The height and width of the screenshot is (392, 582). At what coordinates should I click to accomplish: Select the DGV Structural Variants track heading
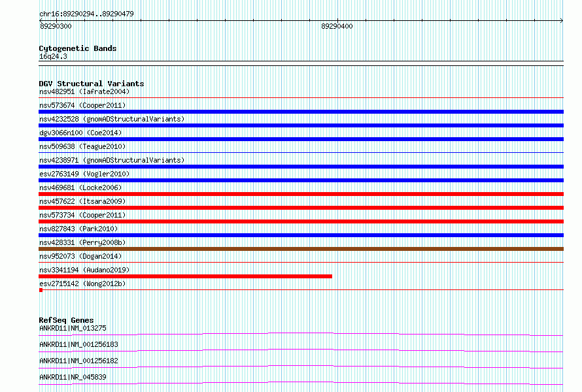pyautogui.click(x=92, y=84)
